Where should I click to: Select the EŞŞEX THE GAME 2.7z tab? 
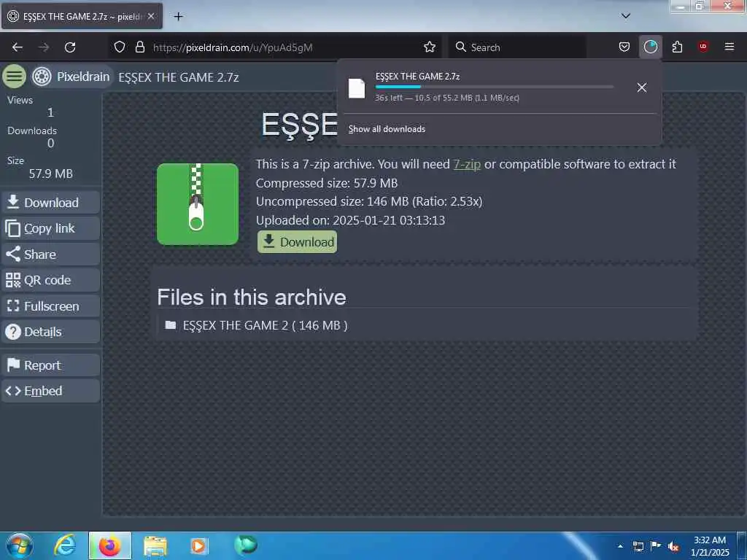(x=82, y=16)
